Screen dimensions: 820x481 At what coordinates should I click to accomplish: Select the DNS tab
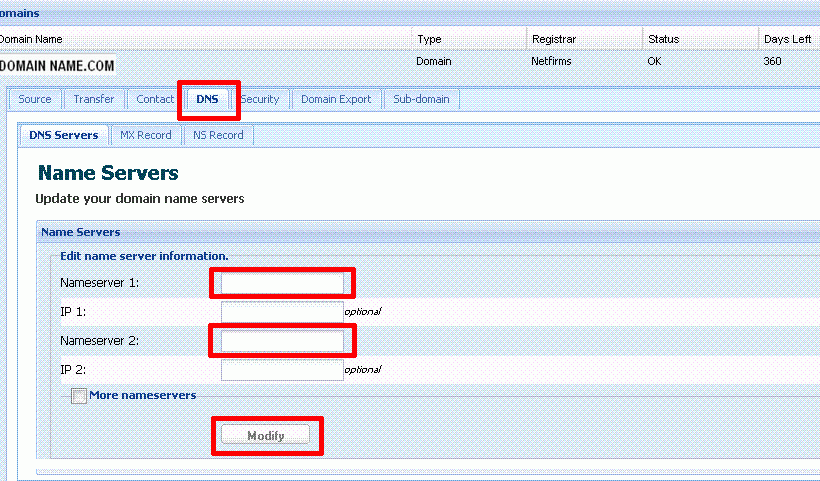(x=208, y=99)
